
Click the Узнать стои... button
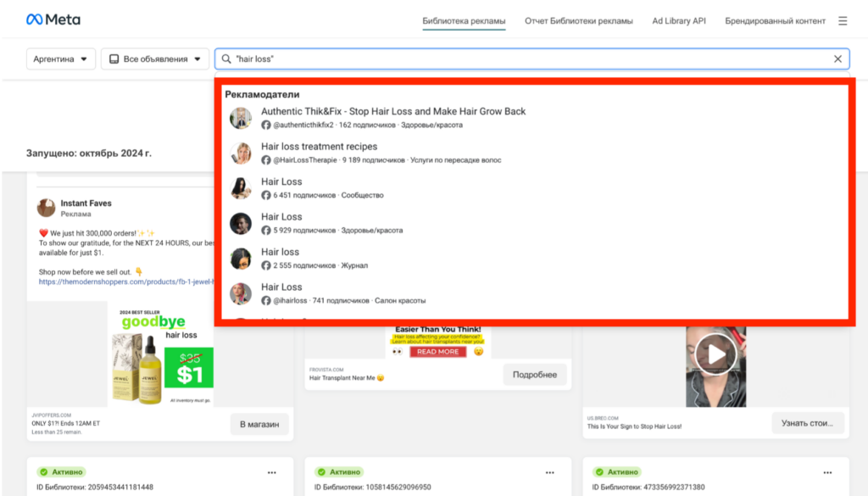tap(807, 423)
